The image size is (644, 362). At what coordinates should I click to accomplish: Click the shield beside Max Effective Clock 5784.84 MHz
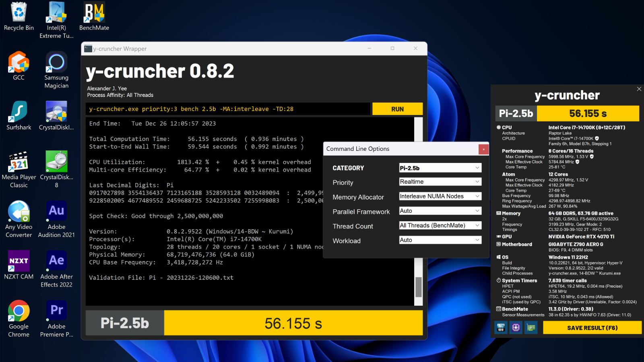pos(577,162)
